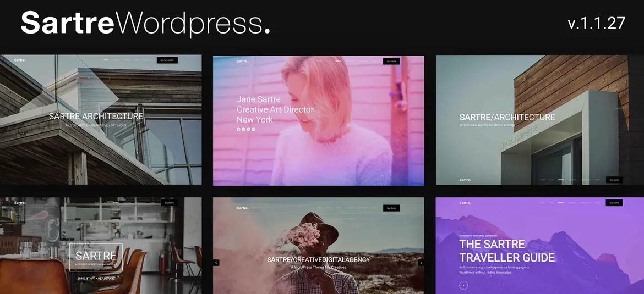Click the Sartre. logo in restaurant demo
The width and height of the screenshot is (644, 294).
(20, 203)
